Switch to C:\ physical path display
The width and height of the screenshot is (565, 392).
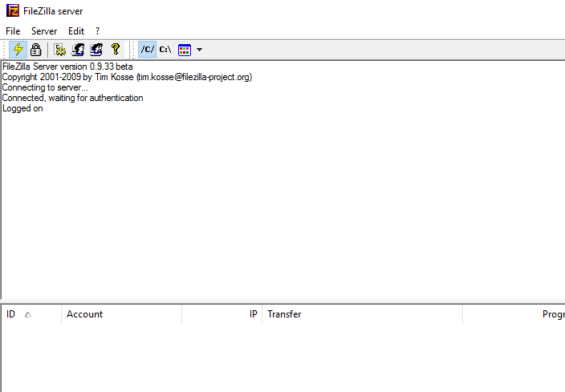point(165,50)
